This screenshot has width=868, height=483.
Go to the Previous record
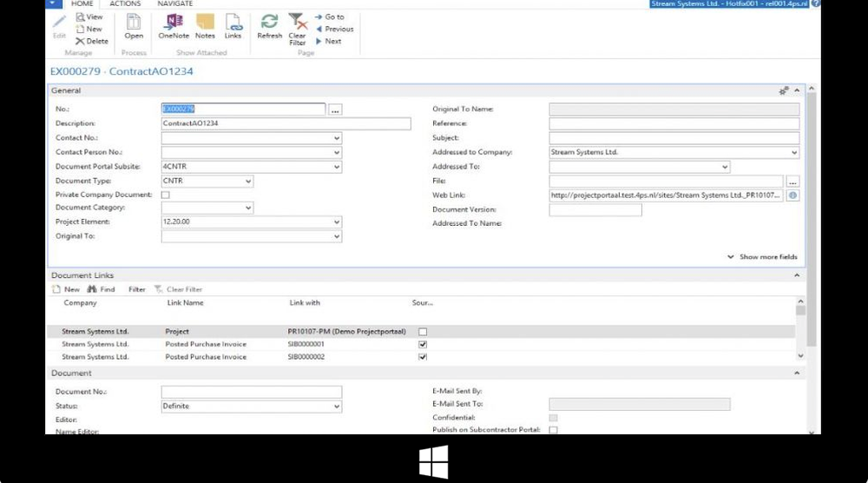334,29
